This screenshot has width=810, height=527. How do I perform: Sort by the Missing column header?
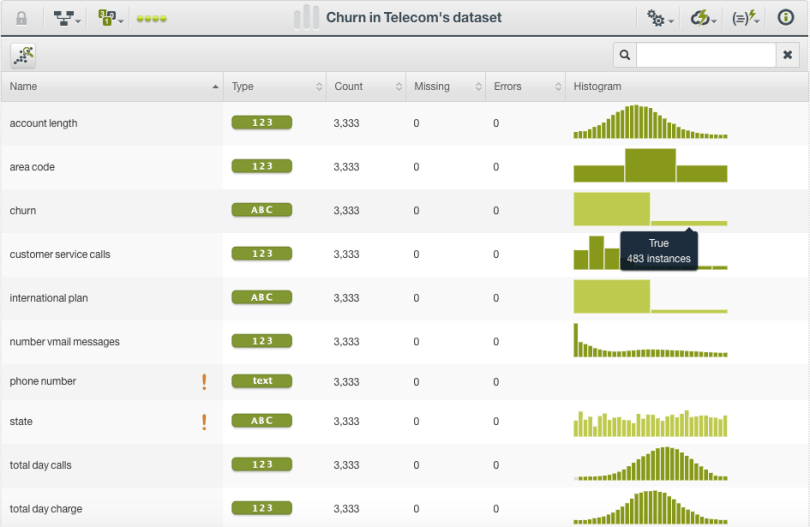click(445, 87)
